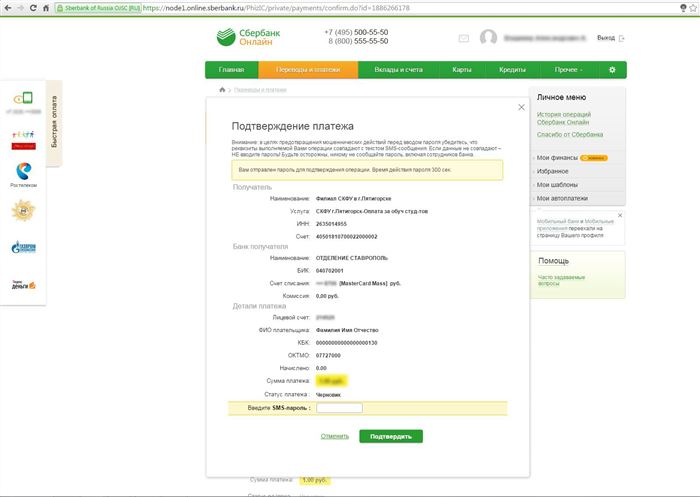Click the home breadcrumb icon
The image size is (700, 497).
coord(222,90)
